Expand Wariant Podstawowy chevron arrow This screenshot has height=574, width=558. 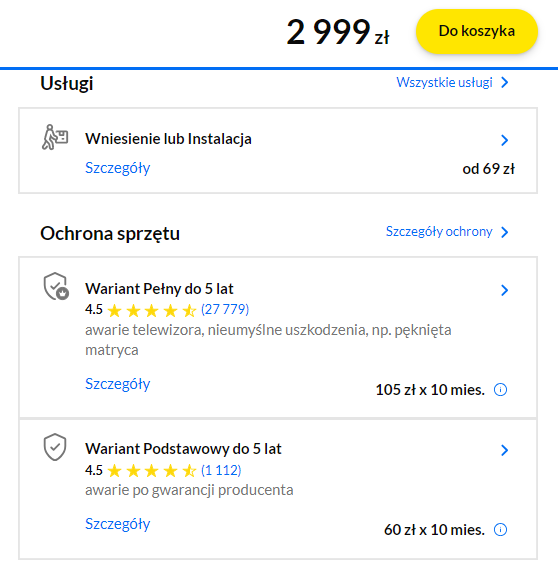coord(505,450)
